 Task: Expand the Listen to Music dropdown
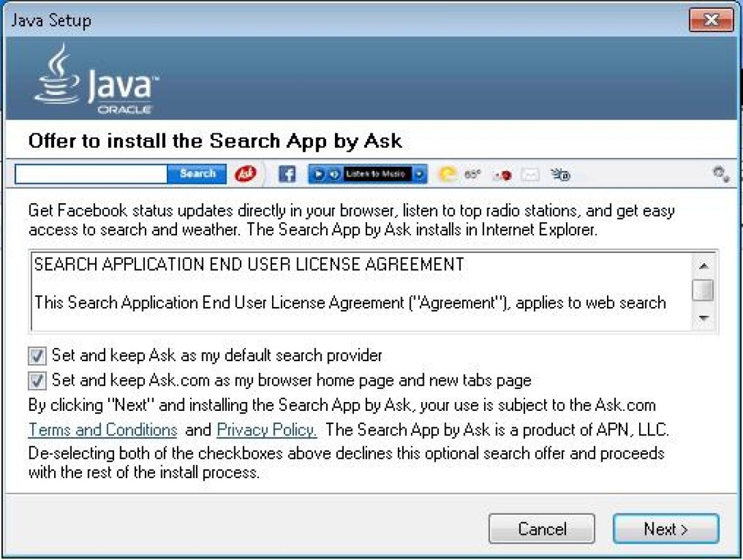point(420,174)
